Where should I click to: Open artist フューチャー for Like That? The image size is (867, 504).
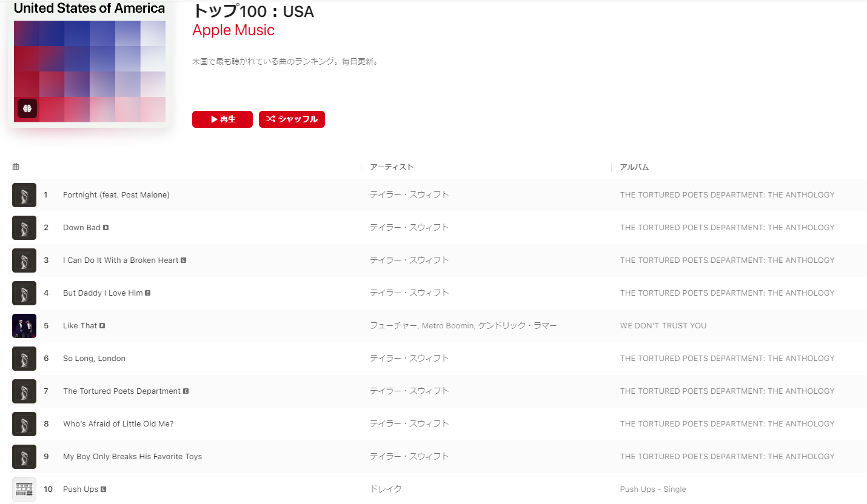click(393, 326)
